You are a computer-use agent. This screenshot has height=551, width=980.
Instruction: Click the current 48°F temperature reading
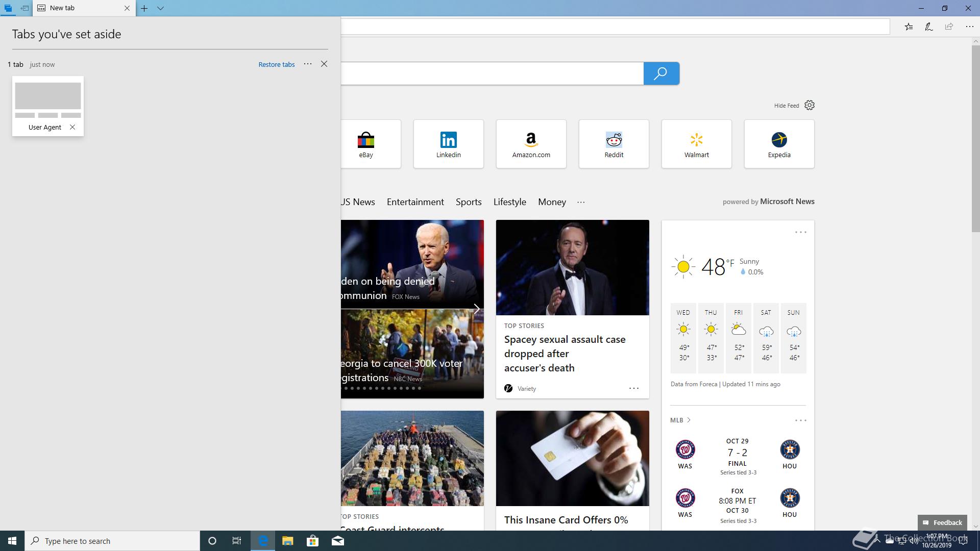click(718, 266)
